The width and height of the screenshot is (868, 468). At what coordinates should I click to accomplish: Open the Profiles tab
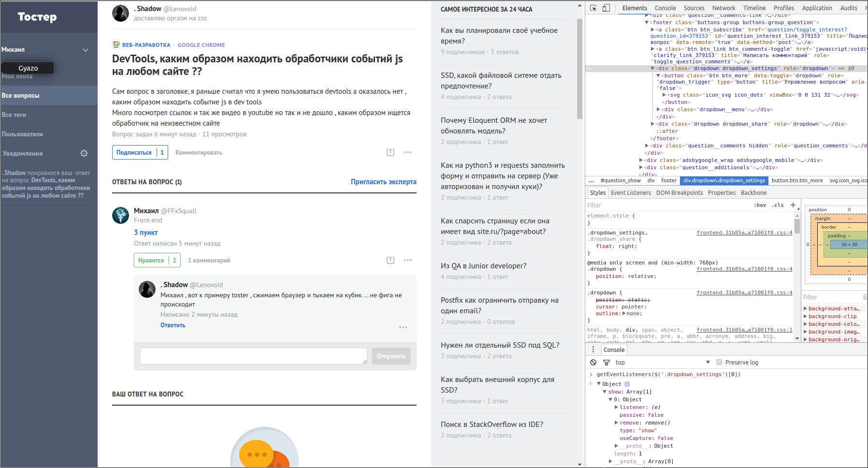(x=784, y=8)
